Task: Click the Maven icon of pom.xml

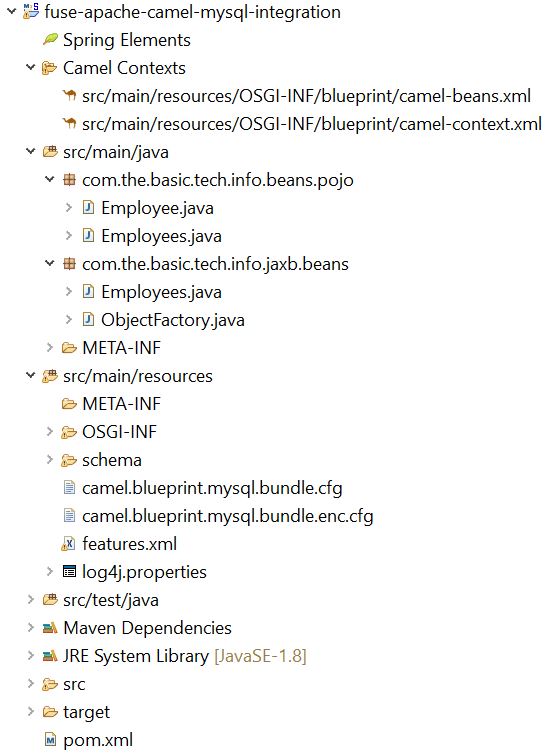Action: pos(50,740)
